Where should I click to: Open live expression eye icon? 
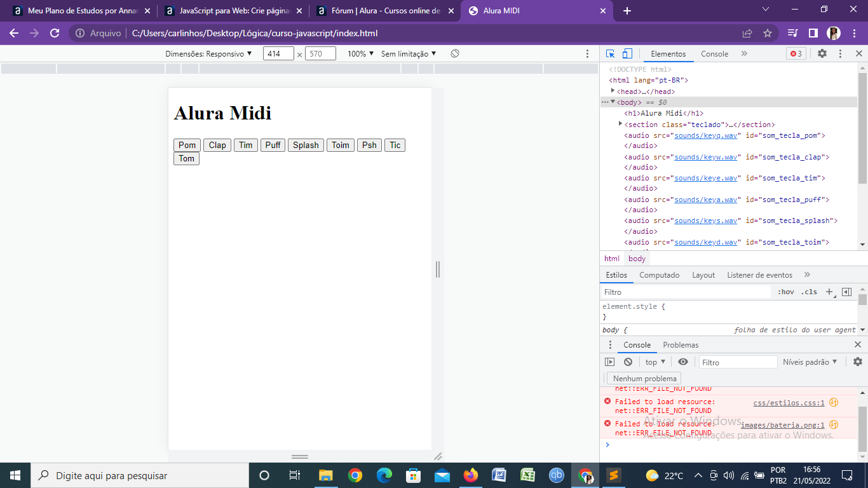683,362
